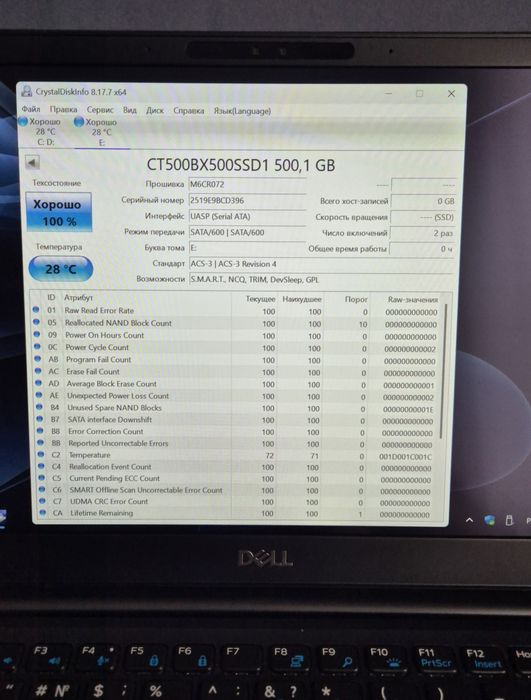
Task: Open the Вид menu
Action: 130,110
